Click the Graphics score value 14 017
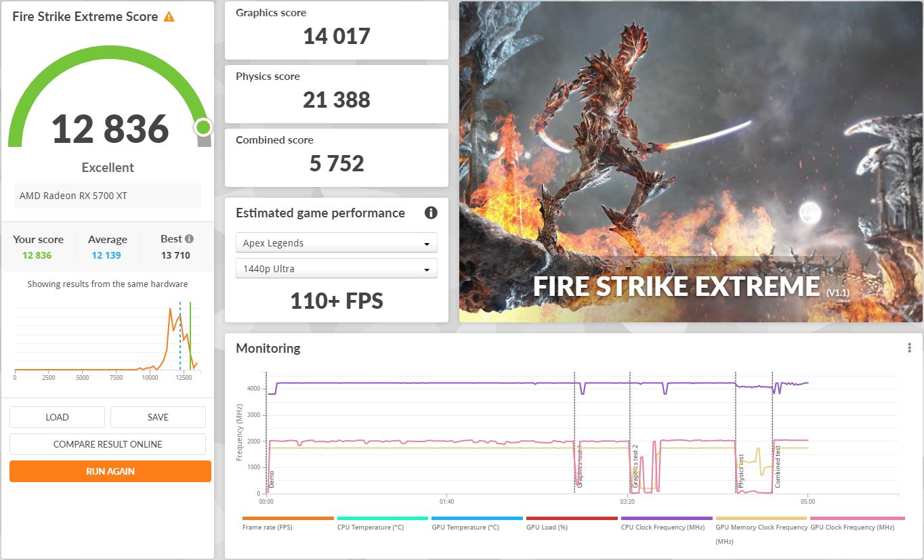Image resolution: width=924 pixels, height=560 pixels. point(337,36)
